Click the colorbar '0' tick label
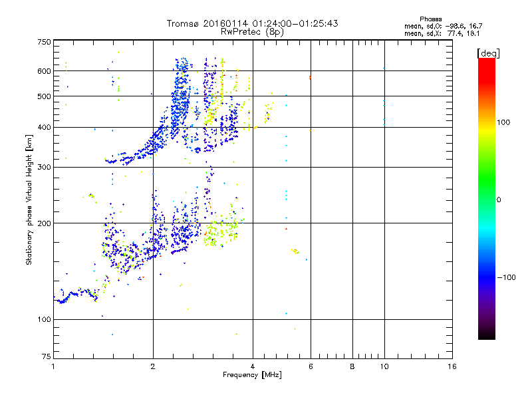532x399 pixels. (x=499, y=199)
